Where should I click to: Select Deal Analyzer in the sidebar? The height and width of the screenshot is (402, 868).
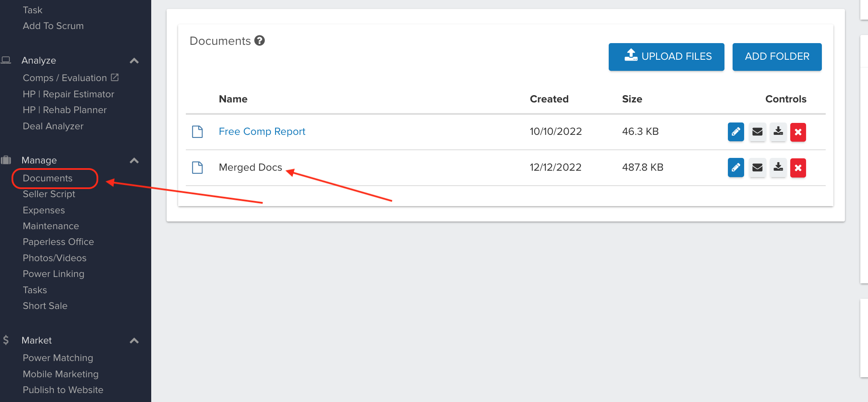tap(53, 126)
